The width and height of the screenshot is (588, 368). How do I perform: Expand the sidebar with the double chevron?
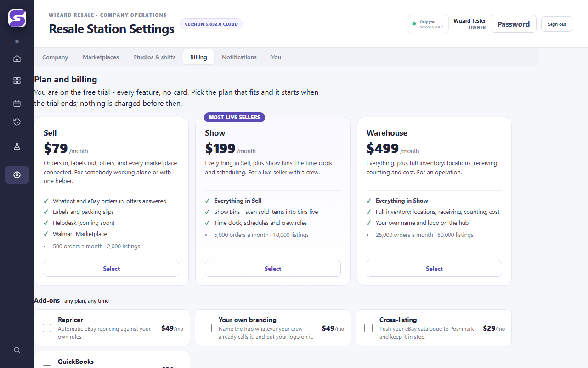17,41
